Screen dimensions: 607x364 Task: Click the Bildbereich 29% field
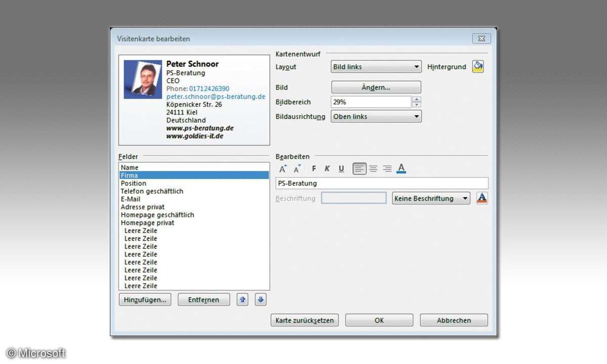(x=371, y=102)
